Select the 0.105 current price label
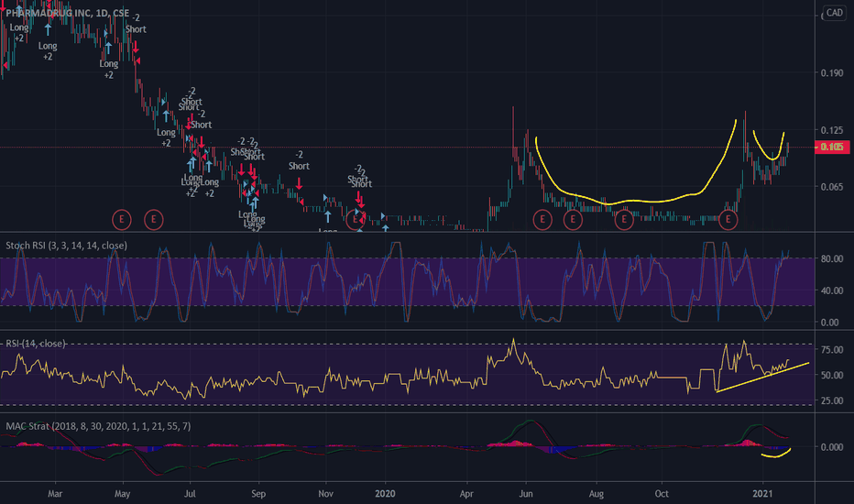 point(832,148)
